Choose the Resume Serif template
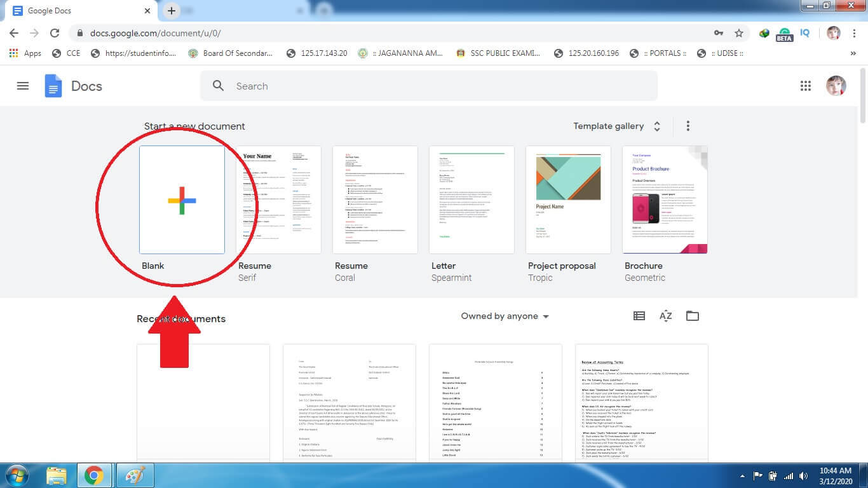This screenshot has width=868, height=488. pos(278,200)
